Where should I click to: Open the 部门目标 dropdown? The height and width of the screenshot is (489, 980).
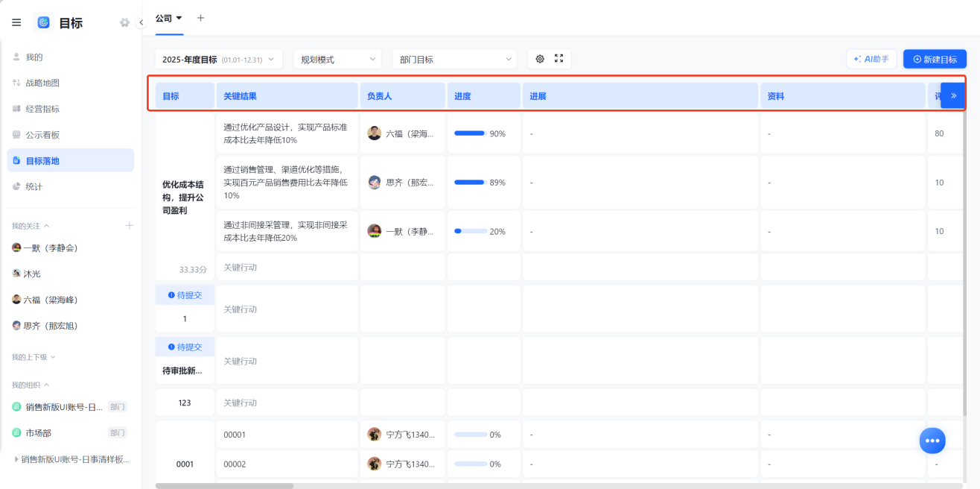point(455,59)
